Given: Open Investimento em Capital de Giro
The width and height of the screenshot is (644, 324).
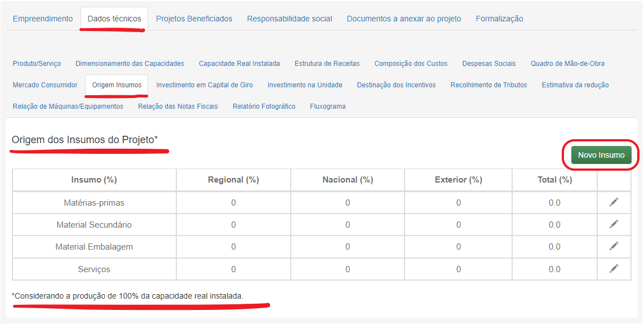Looking at the screenshot, I should click(x=205, y=85).
